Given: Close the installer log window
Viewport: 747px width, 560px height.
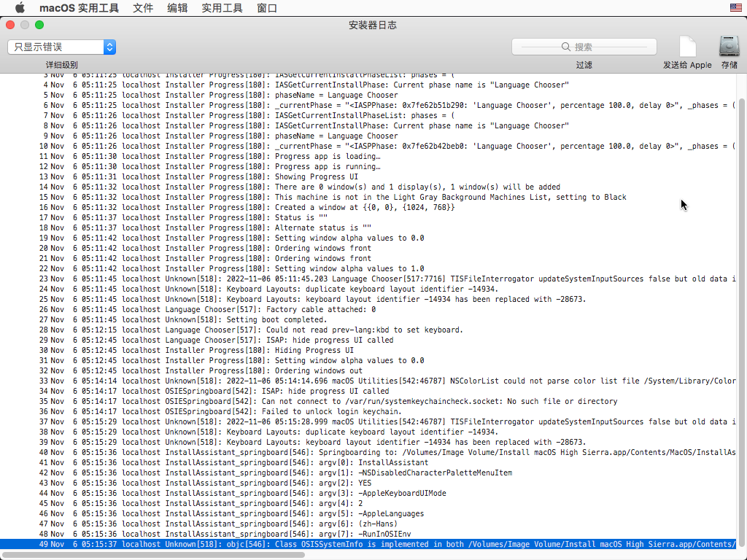Looking at the screenshot, I should (10, 25).
